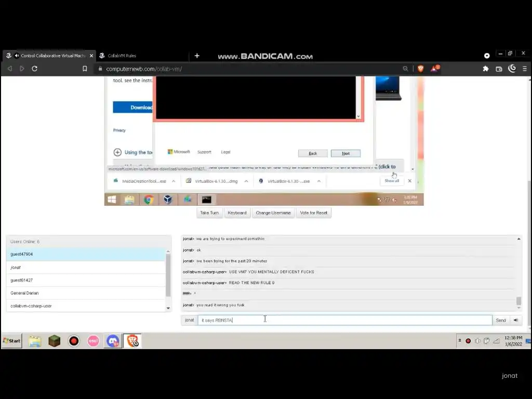Click Privacy link in VM page
This screenshot has width=532, height=399.
pyautogui.click(x=119, y=130)
